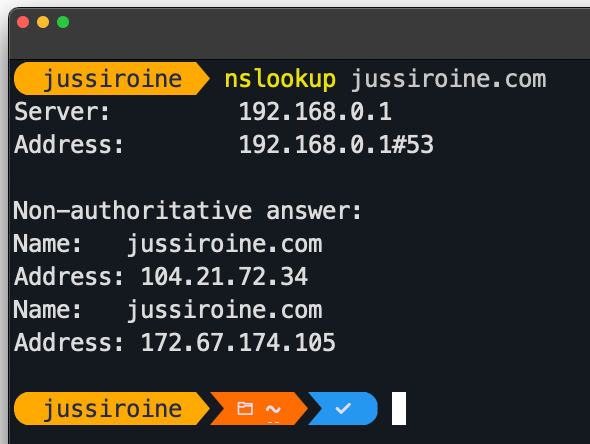Click the folder icon in orange prompt segment
590x444 pixels.
click(245, 408)
